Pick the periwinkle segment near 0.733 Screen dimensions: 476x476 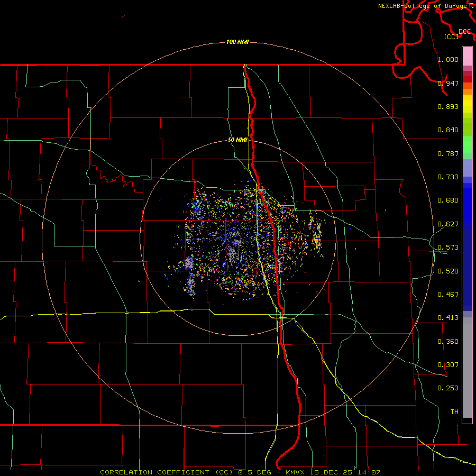[x=467, y=168]
